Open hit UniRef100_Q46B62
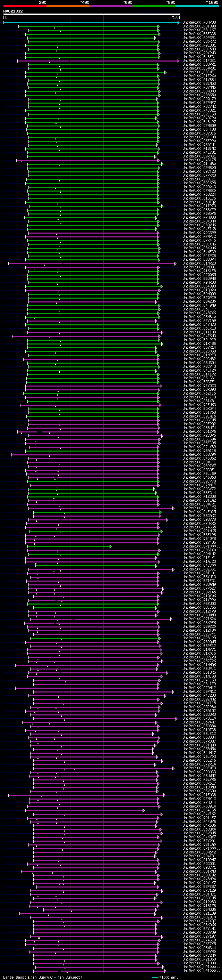 pyautogui.click(x=199, y=459)
